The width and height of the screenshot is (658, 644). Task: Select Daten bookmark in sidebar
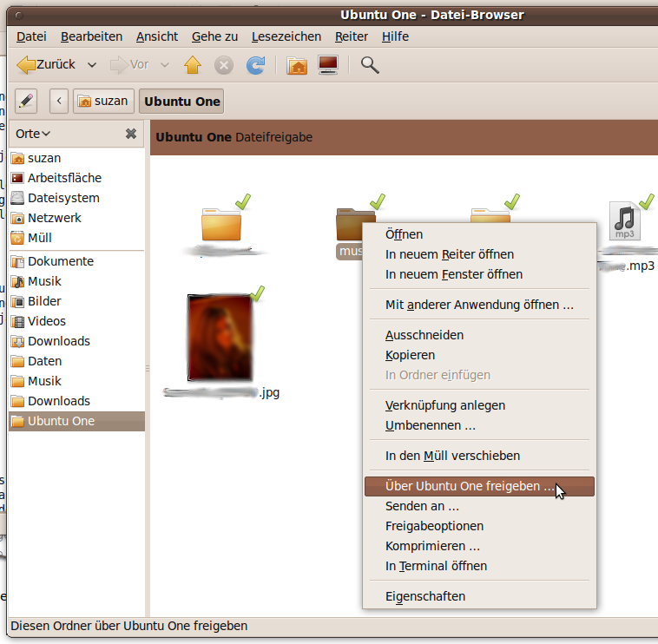click(76, 361)
